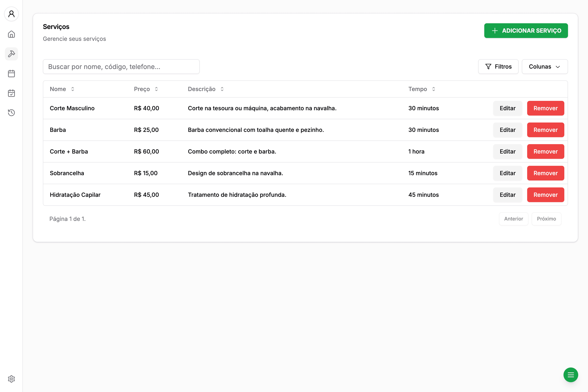This screenshot has height=392, width=588.
Task: Click the Anterior pagination button
Action: [513, 219]
